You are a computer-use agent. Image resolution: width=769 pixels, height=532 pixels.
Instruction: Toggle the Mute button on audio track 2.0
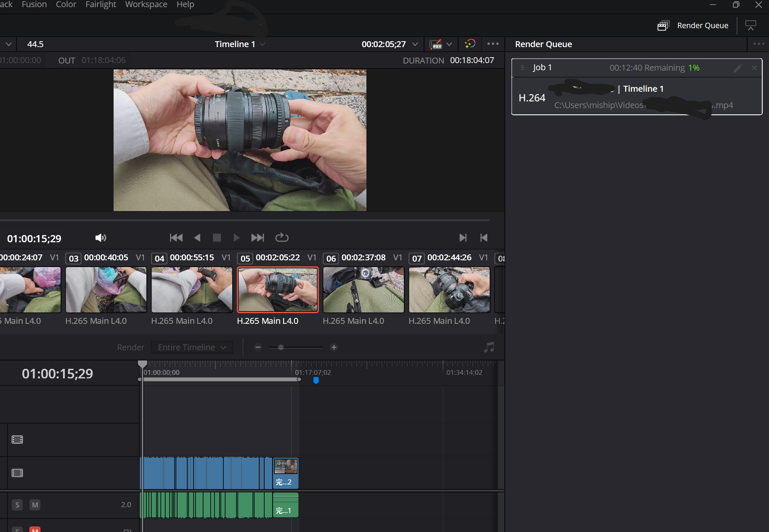[x=35, y=505]
